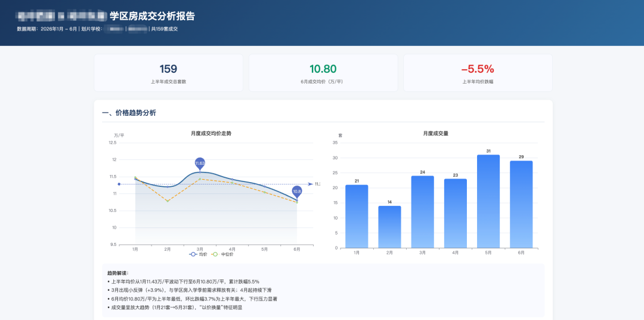Click the 6月 x-axis label on price chart
This screenshot has height=320, width=644.
click(x=297, y=250)
